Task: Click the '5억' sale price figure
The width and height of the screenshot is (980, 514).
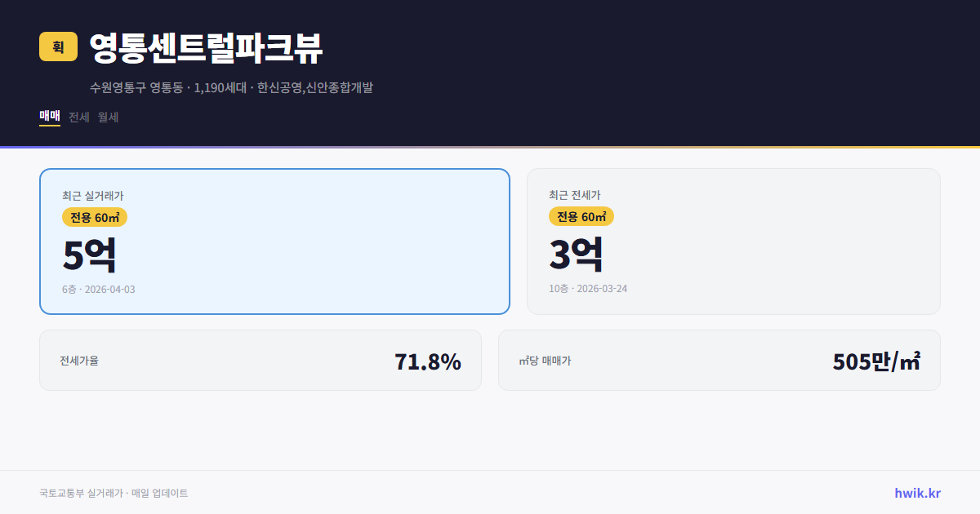Action: tap(90, 254)
